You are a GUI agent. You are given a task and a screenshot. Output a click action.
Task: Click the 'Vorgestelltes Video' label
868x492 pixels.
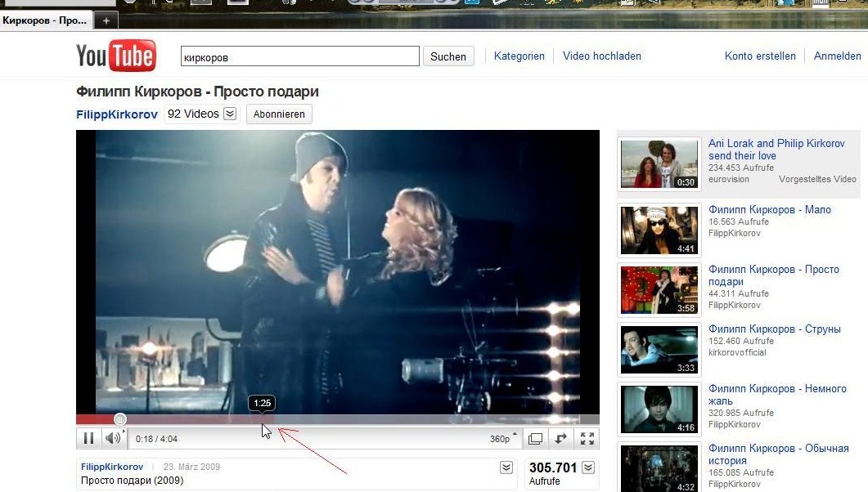[x=817, y=179]
